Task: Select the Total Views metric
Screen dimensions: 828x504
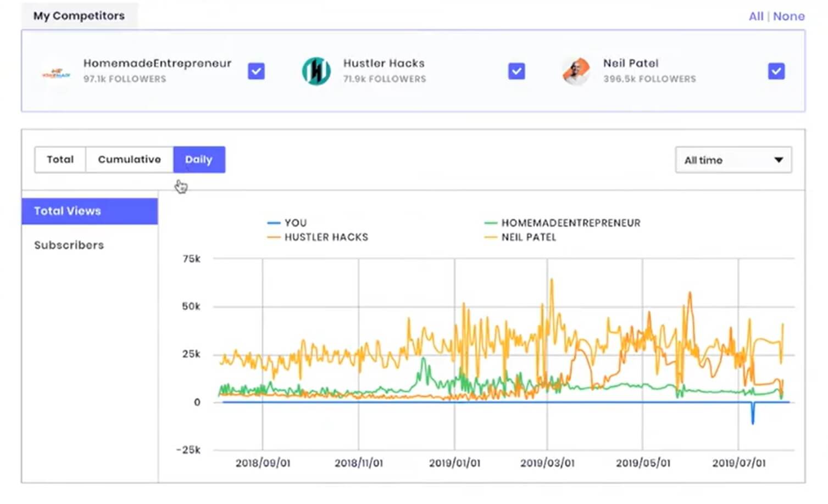Action: [90, 211]
